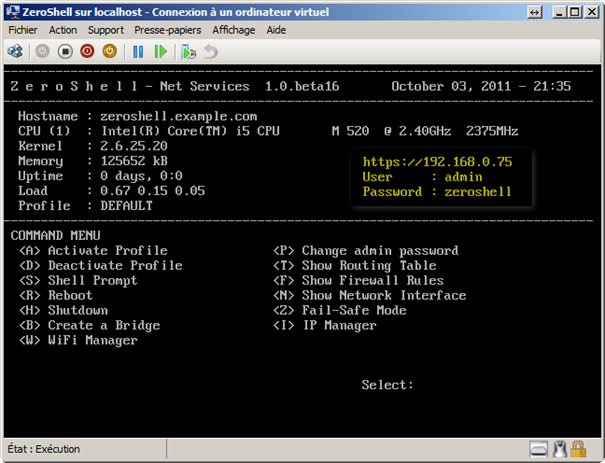This screenshot has height=463, width=605.
Task: Click the 'Net Services 1.0.beta16' header text
Action: tap(250, 86)
